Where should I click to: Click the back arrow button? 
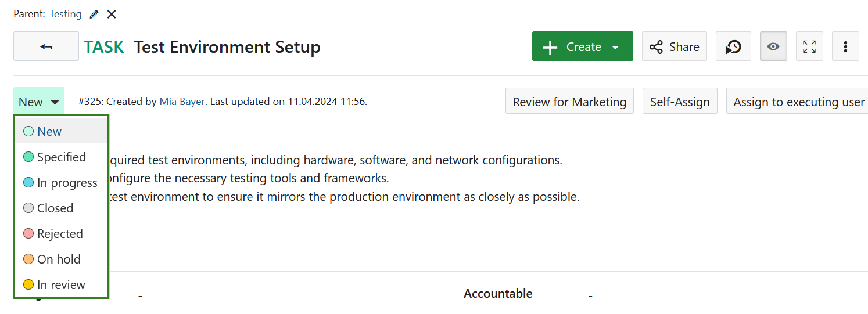point(46,46)
